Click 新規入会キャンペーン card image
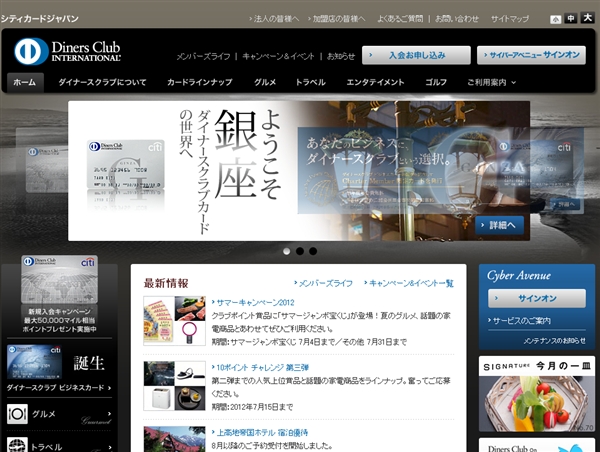The width and height of the screenshot is (600, 452). click(x=59, y=280)
